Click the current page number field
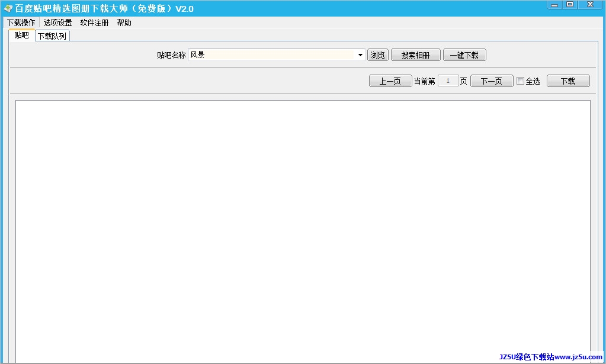 448,80
